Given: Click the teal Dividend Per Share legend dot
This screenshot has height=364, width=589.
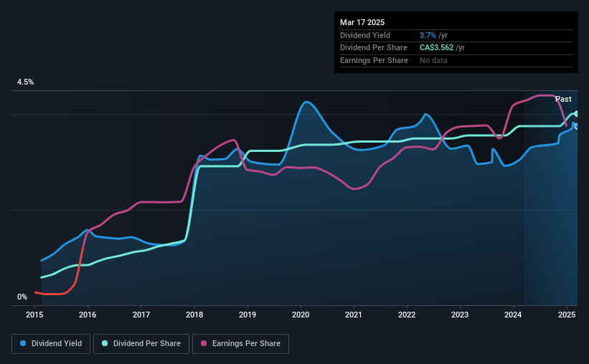Looking at the screenshot, I should click(x=105, y=343).
